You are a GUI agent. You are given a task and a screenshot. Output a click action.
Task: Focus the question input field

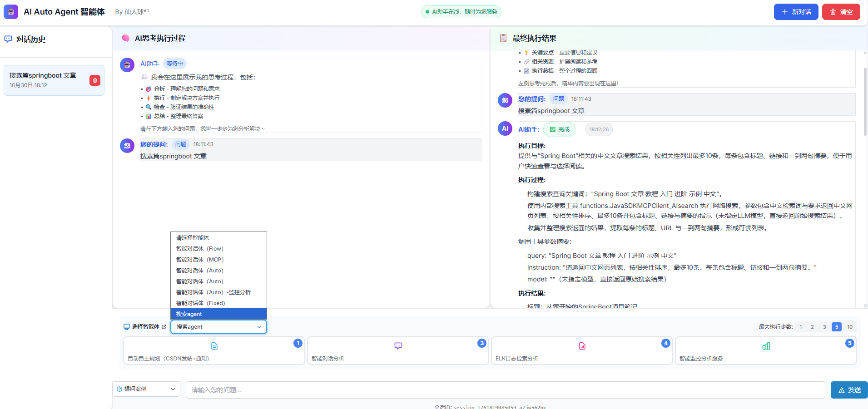coord(505,390)
